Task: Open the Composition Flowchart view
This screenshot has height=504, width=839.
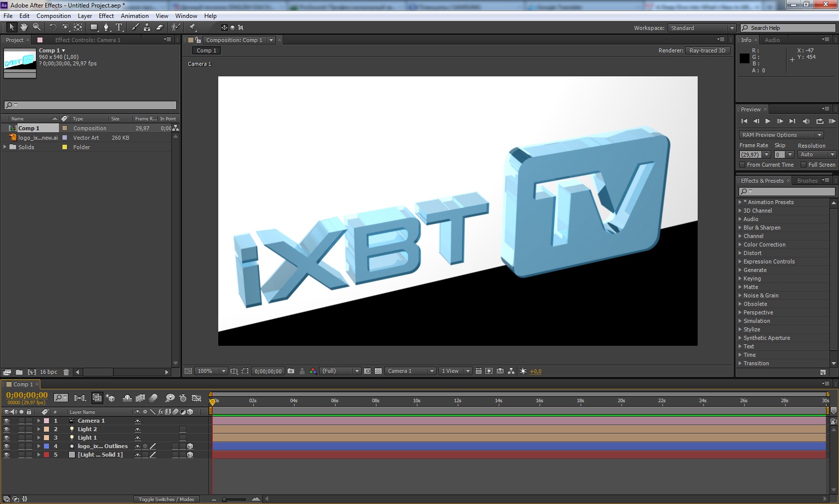Action: (x=511, y=371)
